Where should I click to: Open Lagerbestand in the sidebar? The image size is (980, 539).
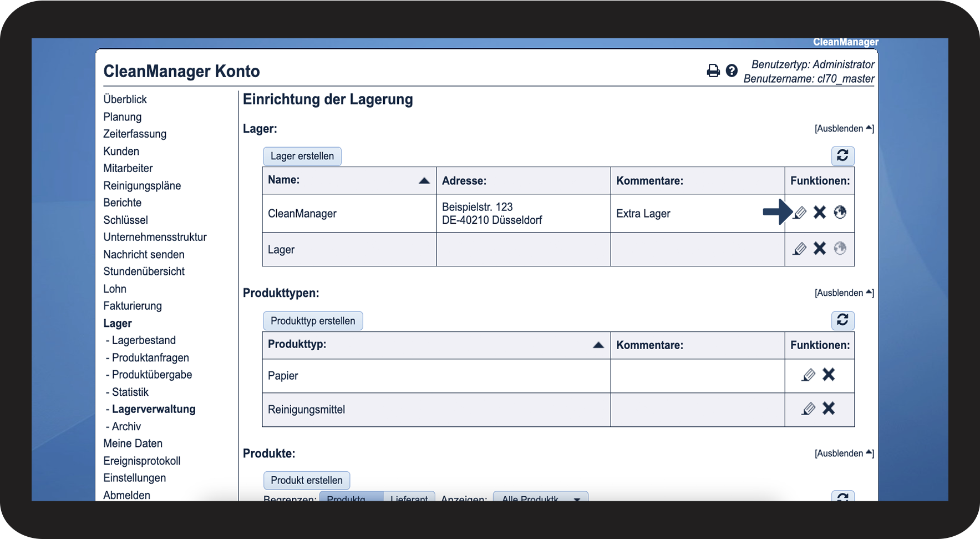(144, 340)
